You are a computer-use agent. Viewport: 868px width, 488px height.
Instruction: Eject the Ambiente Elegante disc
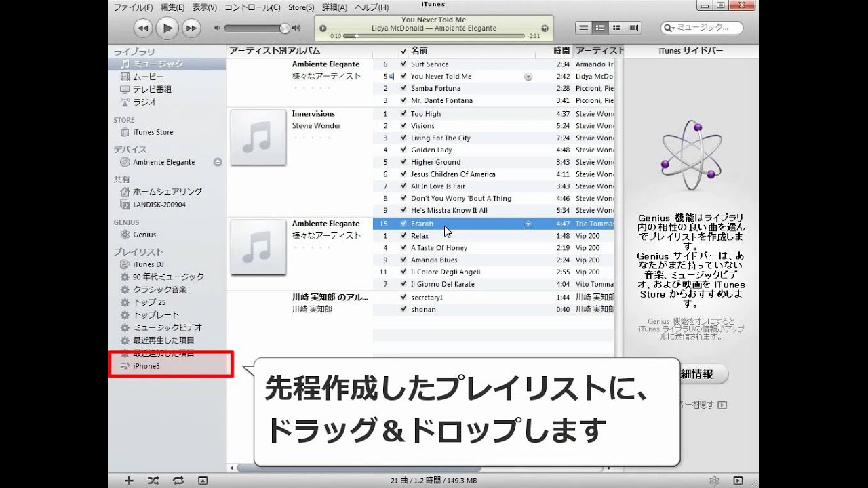click(218, 162)
